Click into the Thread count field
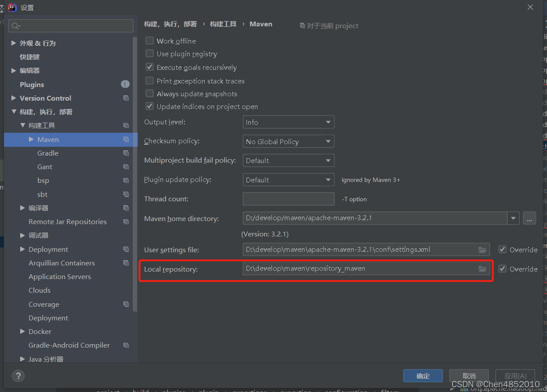This screenshot has height=392, width=547. click(289, 199)
